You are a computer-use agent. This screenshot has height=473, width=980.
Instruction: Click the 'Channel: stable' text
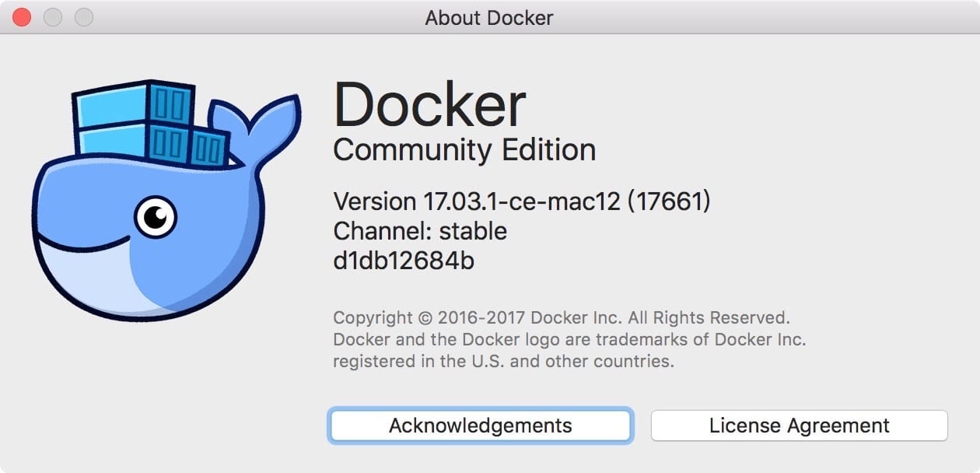tap(420, 231)
